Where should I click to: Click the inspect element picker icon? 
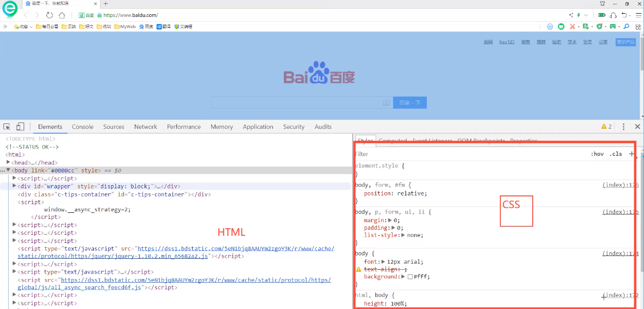pyautogui.click(x=7, y=127)
